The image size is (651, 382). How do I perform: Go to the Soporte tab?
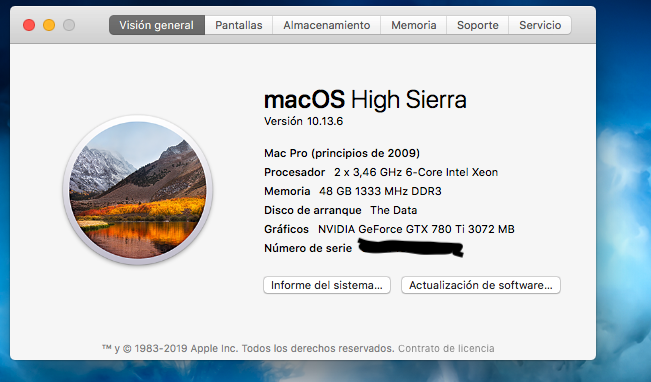(477, 25)
